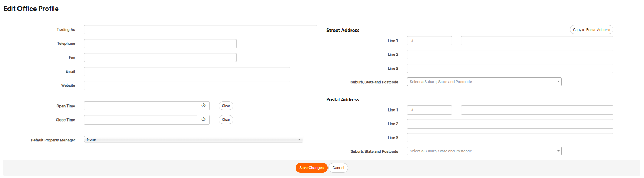Open the Close Time clock picker
Viewport: 644px width, 178px height.
click(x=203, y=120)
